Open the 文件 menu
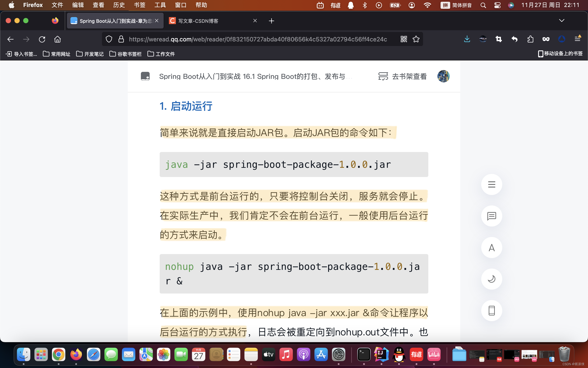Viewport: 588px width, 368px height. pyautogui.click(x=57, y=5)
